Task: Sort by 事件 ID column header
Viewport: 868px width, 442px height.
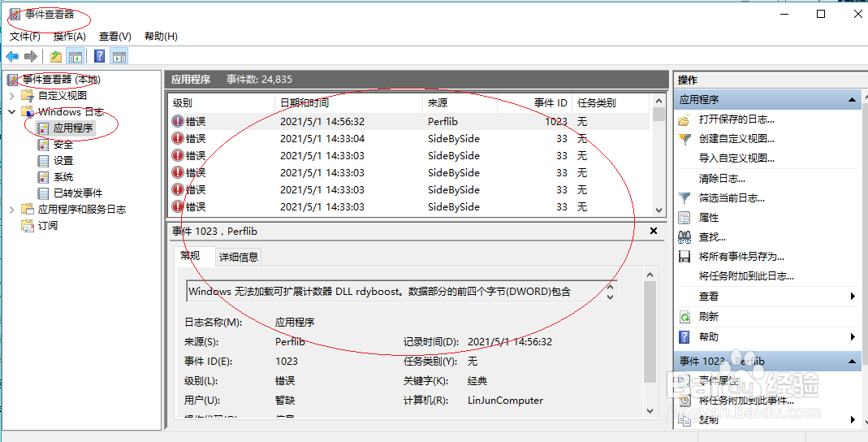Action: pyautogui.click(x=534, y=103)
